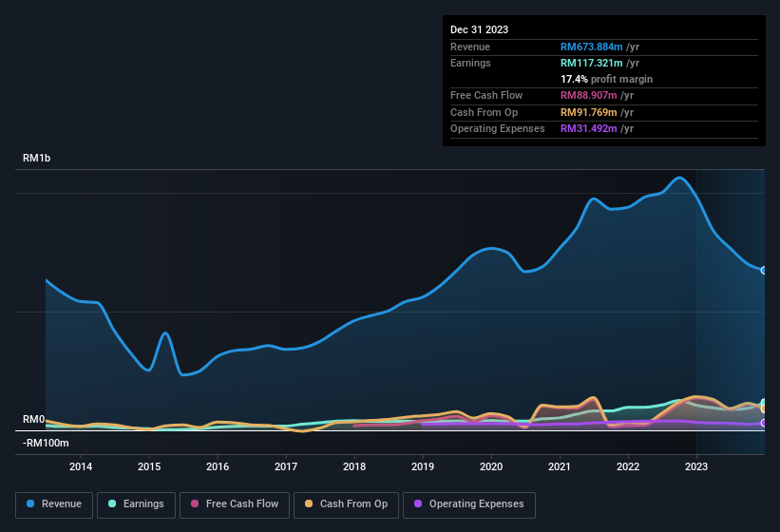Click the 2016 x-axis label
Viewport: 780px width, 532px height.
(x=218, y=466)
